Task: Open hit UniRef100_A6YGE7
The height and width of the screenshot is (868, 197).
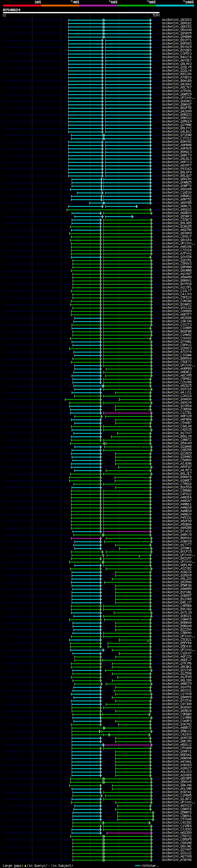Action: [x=177, y=61]
